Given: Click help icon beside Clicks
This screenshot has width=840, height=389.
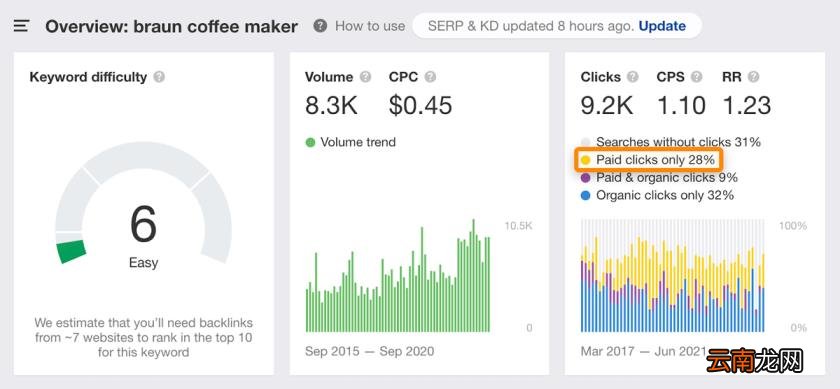Looking at the screenshot, I should pyautogui.click(x=633, y=77).
